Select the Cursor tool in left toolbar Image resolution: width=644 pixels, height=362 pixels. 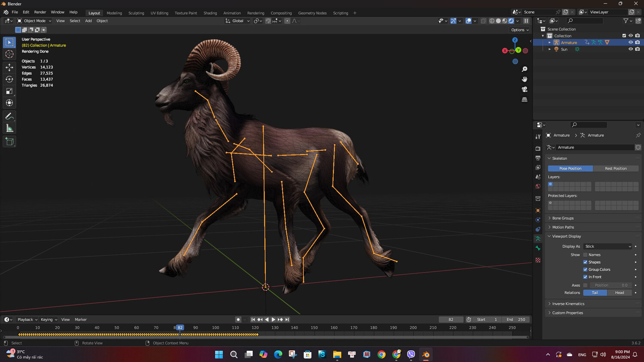coord(9,54)
